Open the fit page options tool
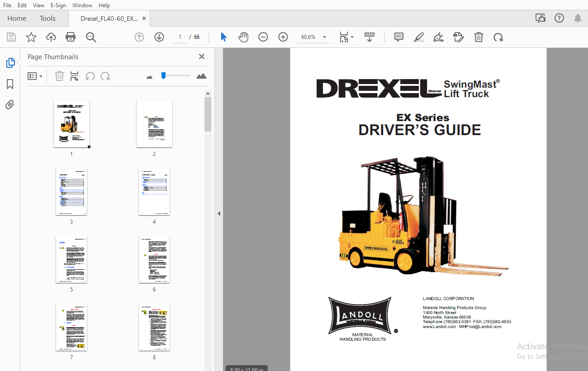This screenshot has height=371, width=588. pos(346,37)
